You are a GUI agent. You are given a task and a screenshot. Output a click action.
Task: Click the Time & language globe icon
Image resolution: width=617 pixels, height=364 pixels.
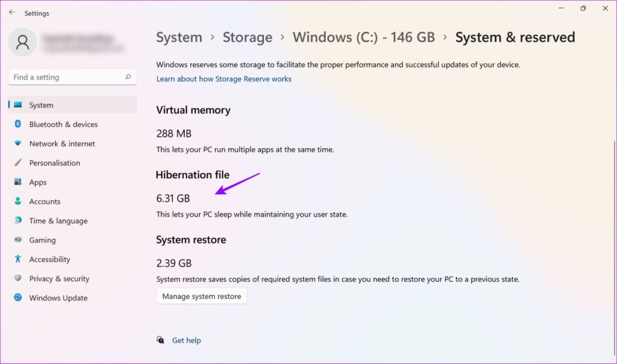click(x=18, y=221)
